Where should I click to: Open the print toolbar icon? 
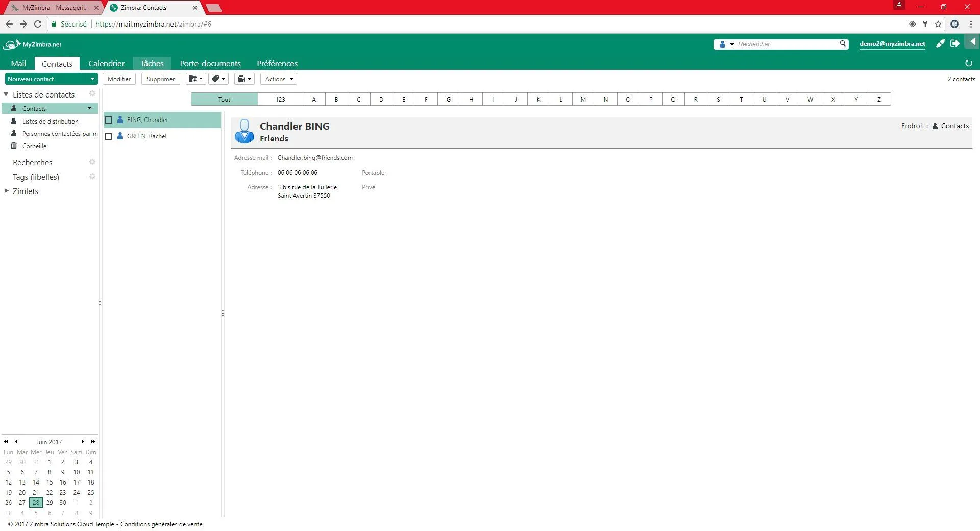[244, 79]
